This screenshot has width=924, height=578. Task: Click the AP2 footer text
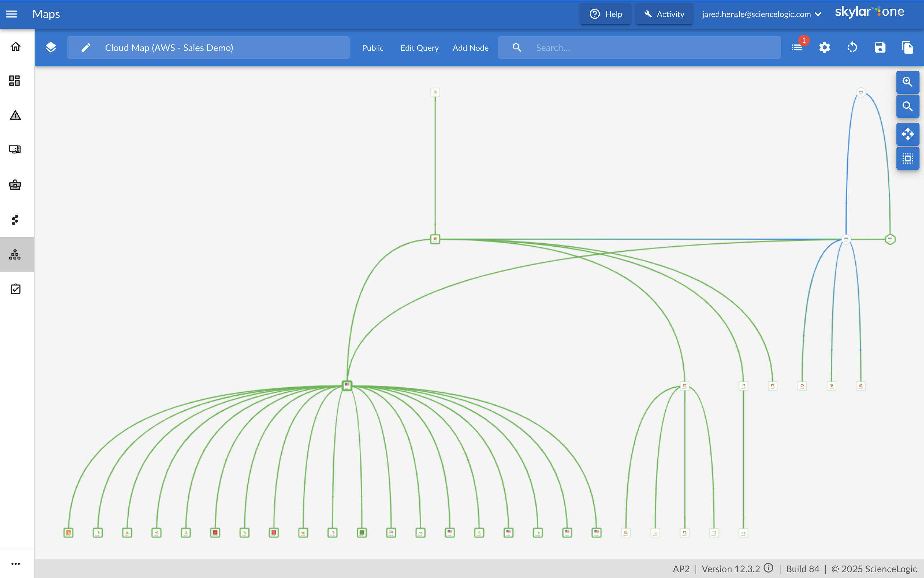point(681,569)
